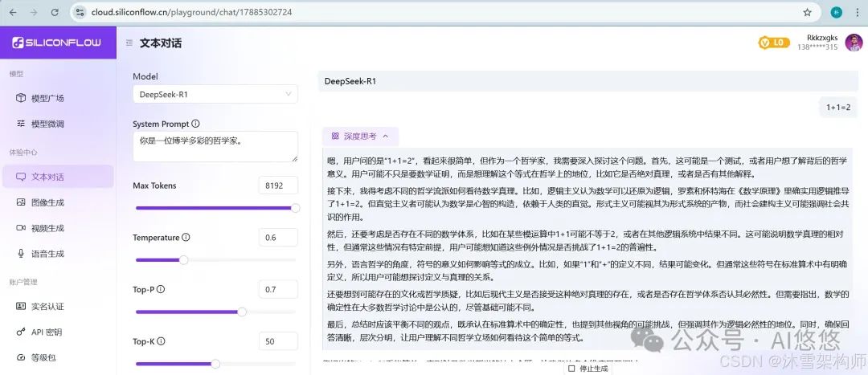Click the Temperature slider handle

(183, 260)
